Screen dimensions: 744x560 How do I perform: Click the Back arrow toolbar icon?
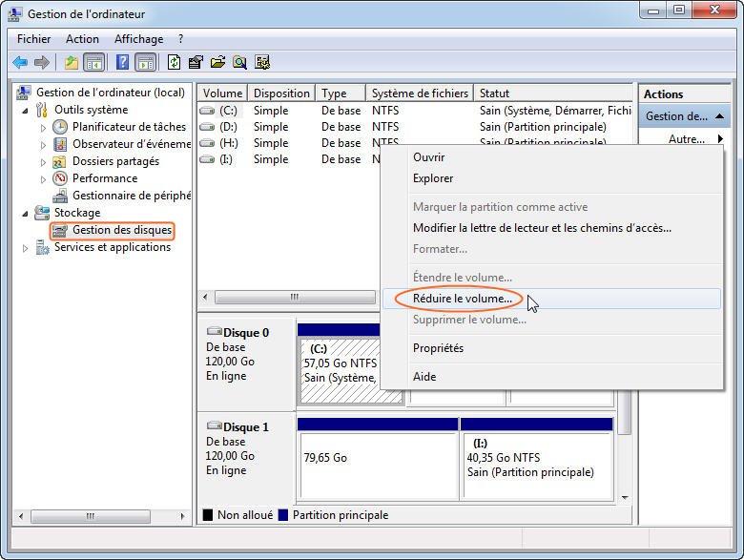tap(20, 62)
